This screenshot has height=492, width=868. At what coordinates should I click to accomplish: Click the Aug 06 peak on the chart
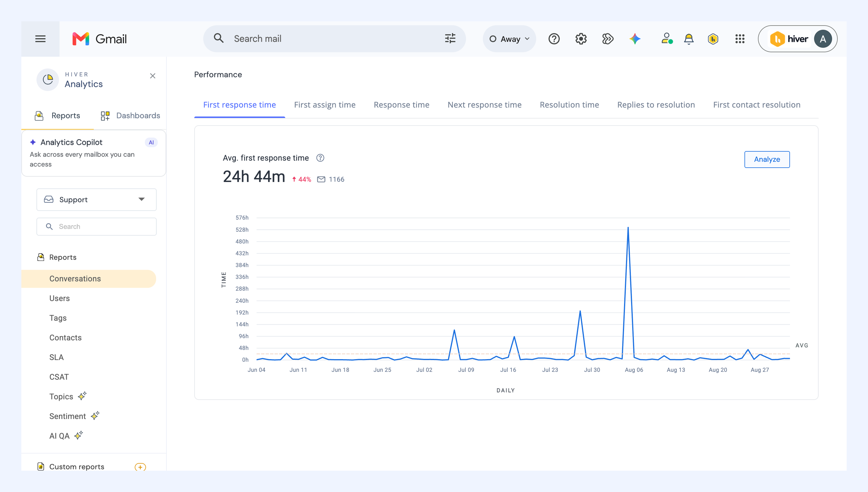[x=628, y=227]
